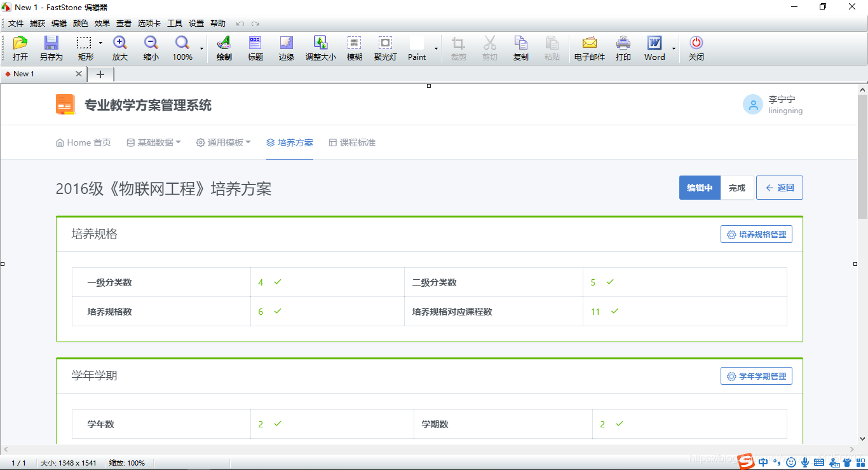Expand the 基础数据 navigation dropdown
The height and width of the screenshot is (470, 868).
[154, 142]
